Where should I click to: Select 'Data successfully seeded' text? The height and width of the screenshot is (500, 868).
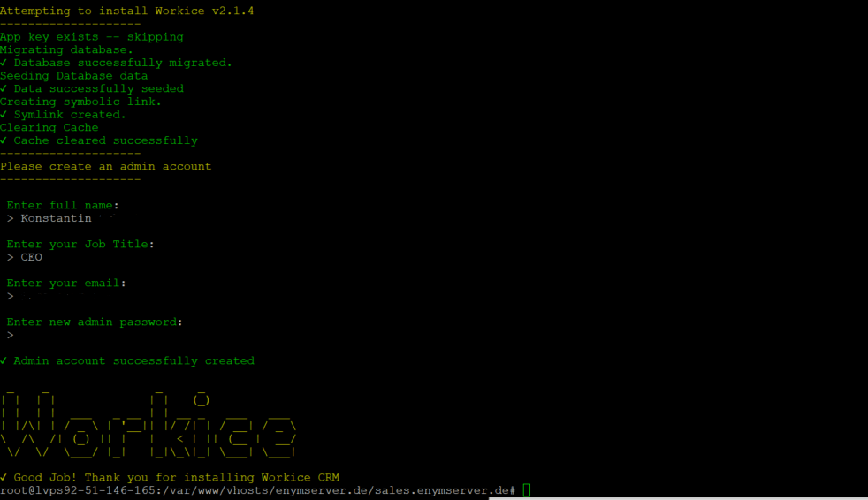[98, 88]
